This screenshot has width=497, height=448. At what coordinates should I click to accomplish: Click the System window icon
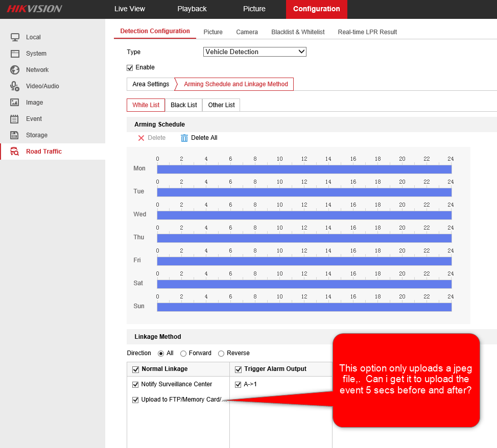coord(15,54)
